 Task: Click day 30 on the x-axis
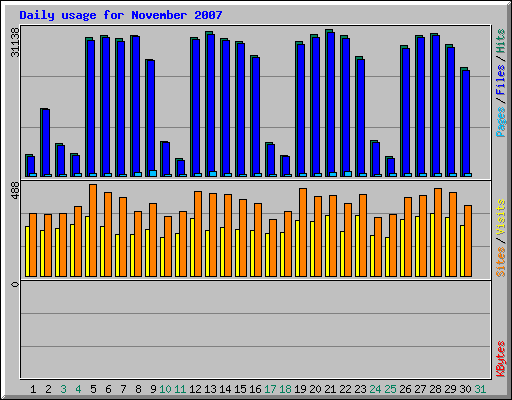[x=465, y=389]
